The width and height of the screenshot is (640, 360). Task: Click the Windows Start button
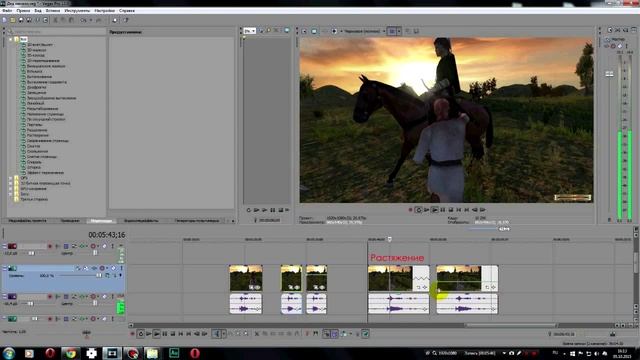tap(9, 353)
